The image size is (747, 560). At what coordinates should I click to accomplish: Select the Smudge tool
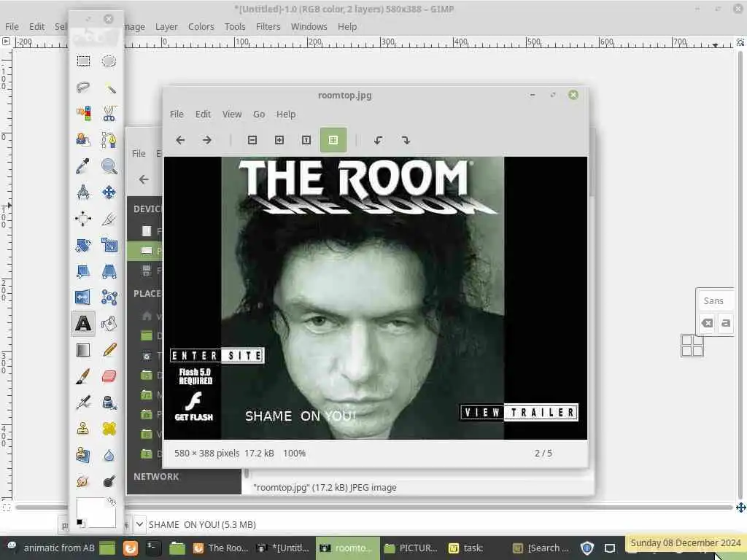click(x=83, y=481)
